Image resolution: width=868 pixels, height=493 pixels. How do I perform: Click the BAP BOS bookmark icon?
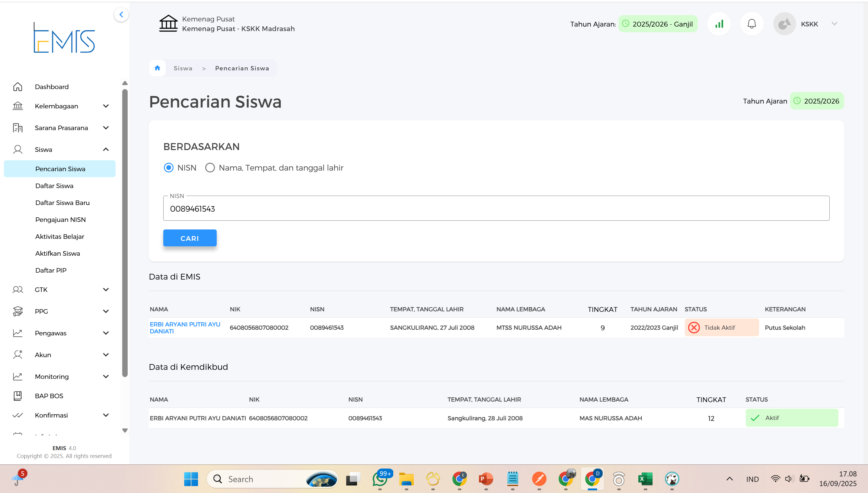pos(18,396)
